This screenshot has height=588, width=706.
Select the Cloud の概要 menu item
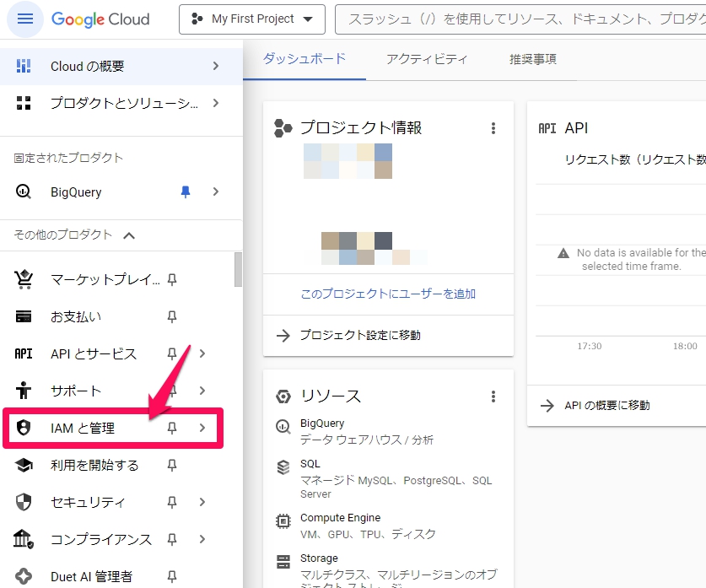[x=121, y=66]
